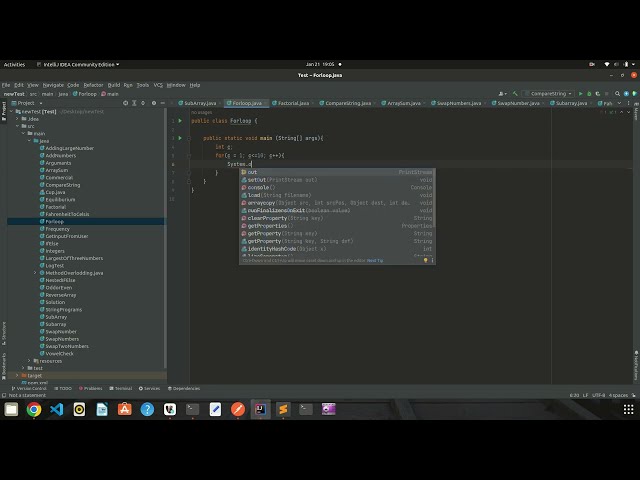
Task: Click '4 spaces' indent in status bar
Action: point(618,395)
